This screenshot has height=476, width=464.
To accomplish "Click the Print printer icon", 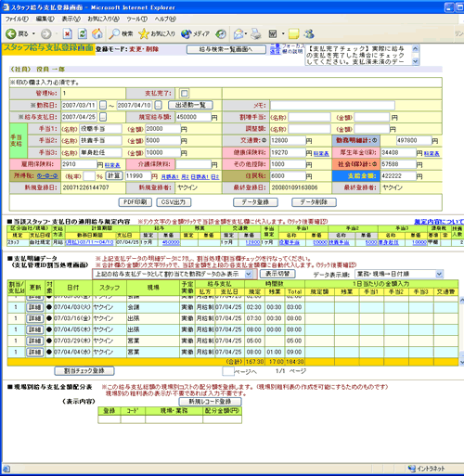I will [256, 33].
